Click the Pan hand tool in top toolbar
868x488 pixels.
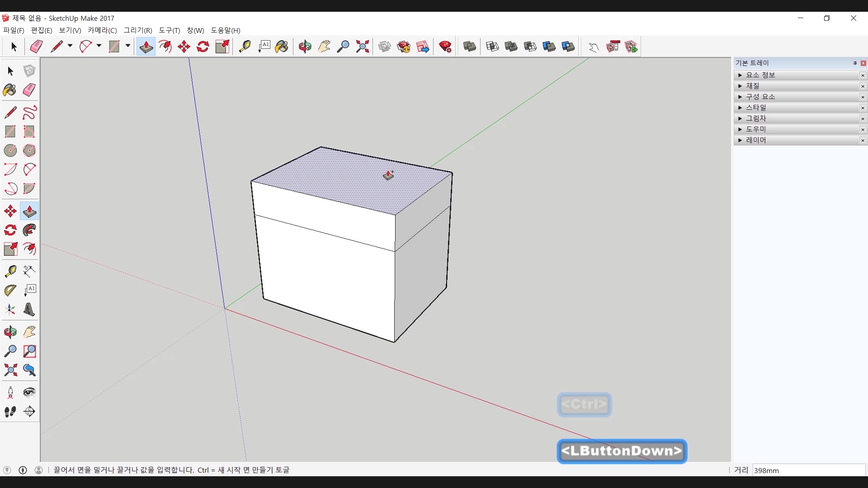coord(324,47)
